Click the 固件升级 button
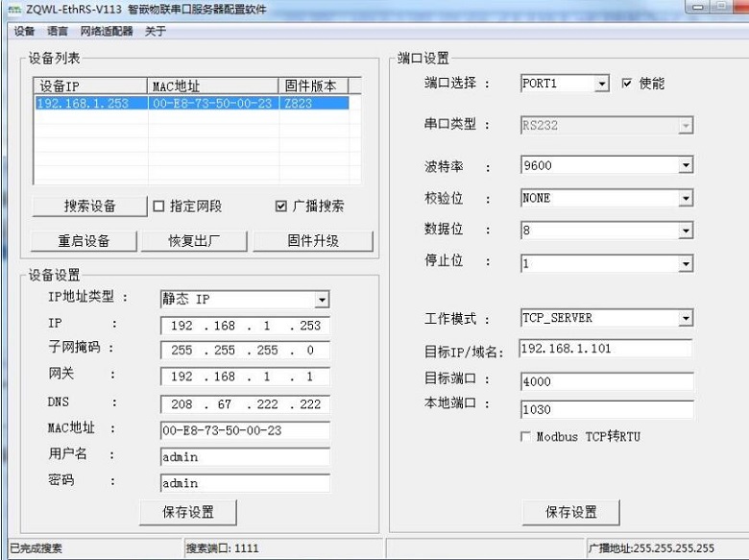 coord(313,241)
